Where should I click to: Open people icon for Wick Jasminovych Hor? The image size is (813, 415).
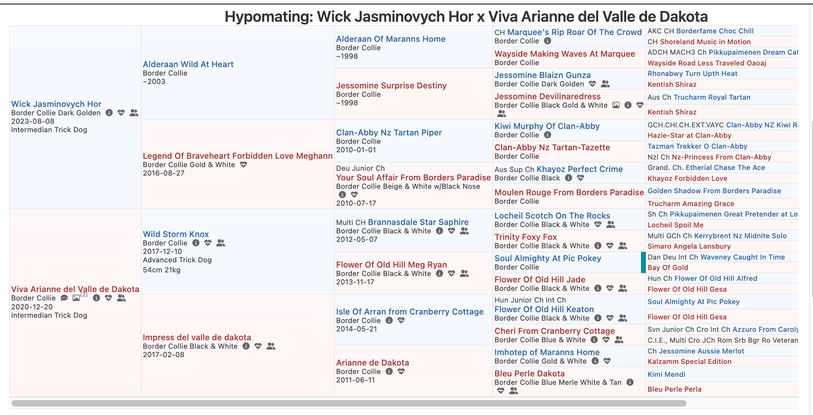pyautogui.click(x=134, y=113)
